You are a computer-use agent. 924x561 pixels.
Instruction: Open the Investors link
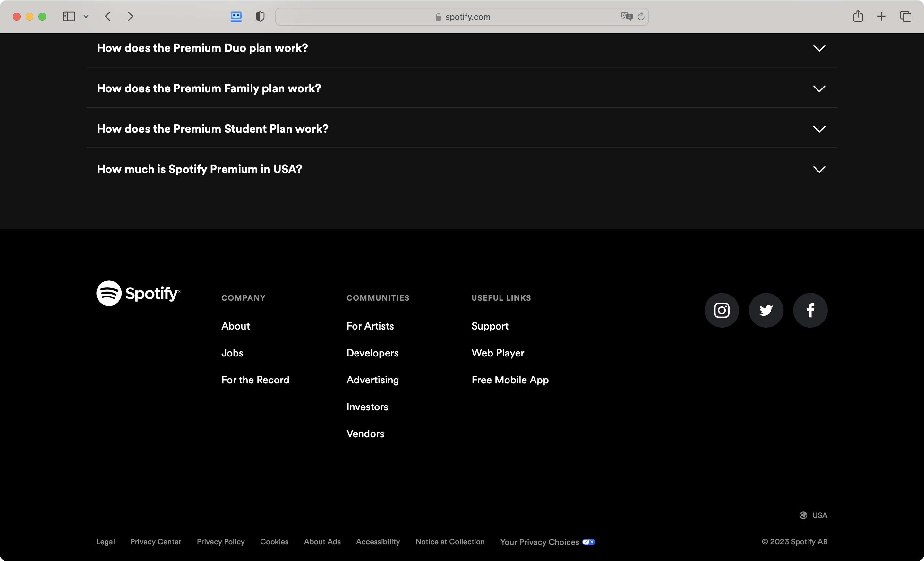[367, 407]
